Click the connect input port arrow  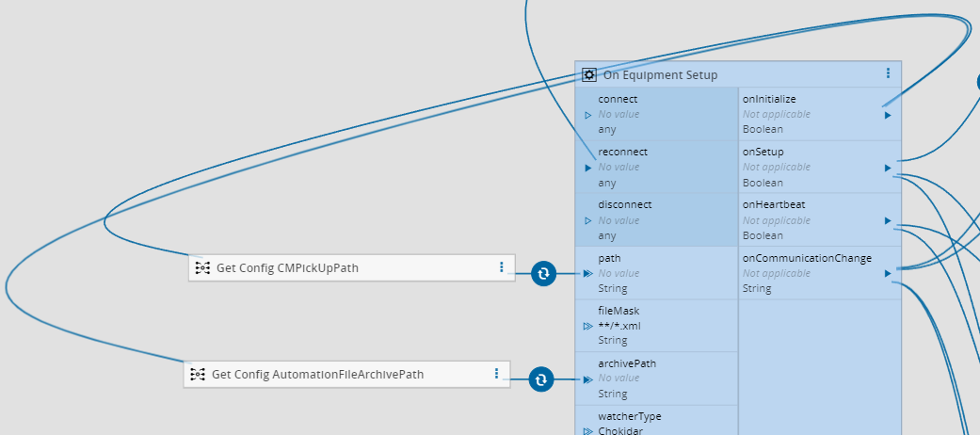pos(587,115)
